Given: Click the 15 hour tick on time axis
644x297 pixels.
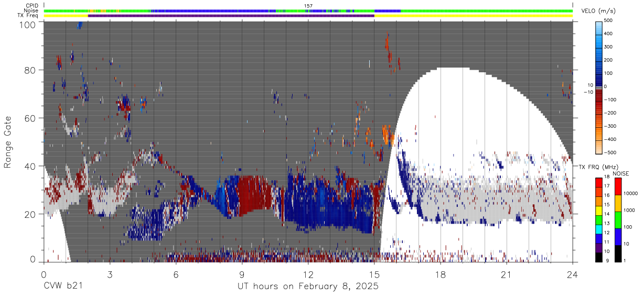Looking at the screenshot, I should [374, 274].
